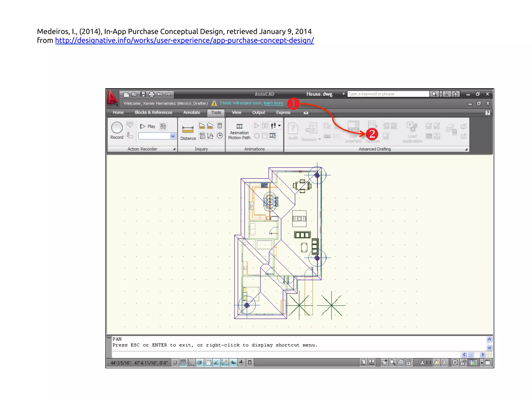This screenshot has width=532, height=399.
Task: Click the Time clock inquiry icon
Action: pyautogui.click(x=220, y=136)
